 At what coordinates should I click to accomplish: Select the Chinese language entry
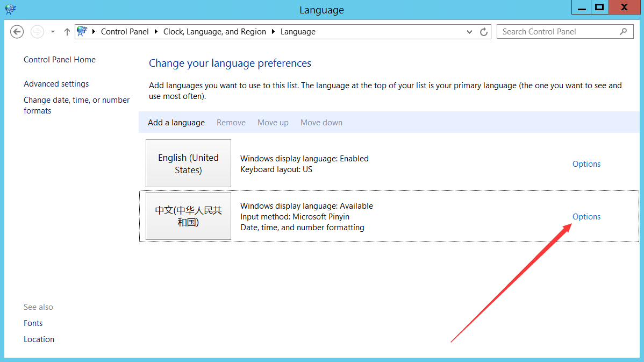pos(188,216)
